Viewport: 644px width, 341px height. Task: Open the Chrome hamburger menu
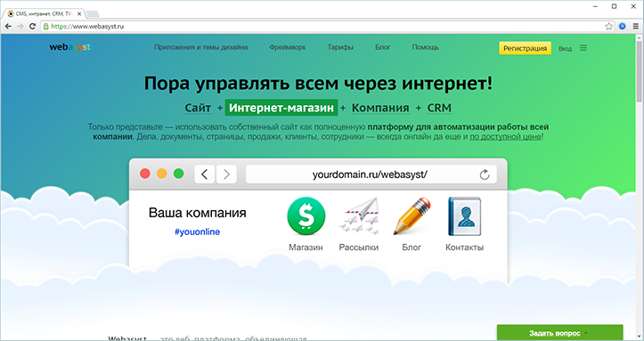click(636, 26)
